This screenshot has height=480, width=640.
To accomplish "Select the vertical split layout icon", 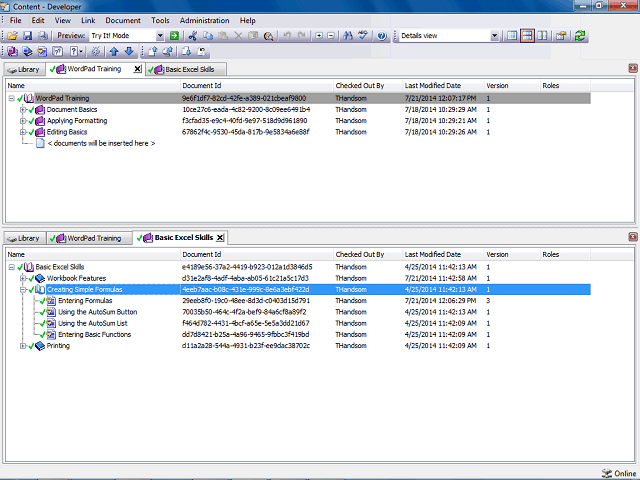I will pyautogui.click(x=542, y=36).
